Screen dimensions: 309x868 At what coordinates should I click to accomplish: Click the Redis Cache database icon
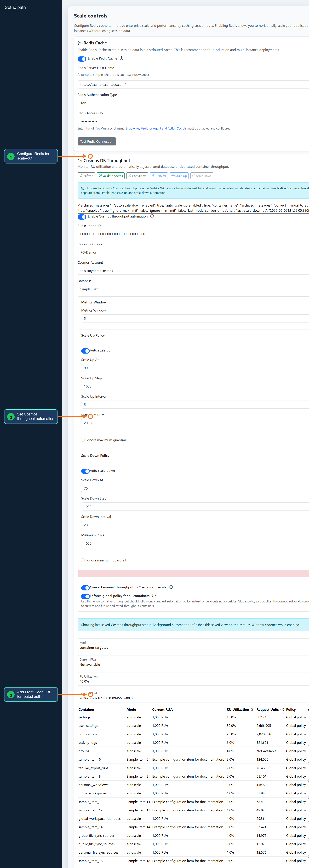(80, 43)
